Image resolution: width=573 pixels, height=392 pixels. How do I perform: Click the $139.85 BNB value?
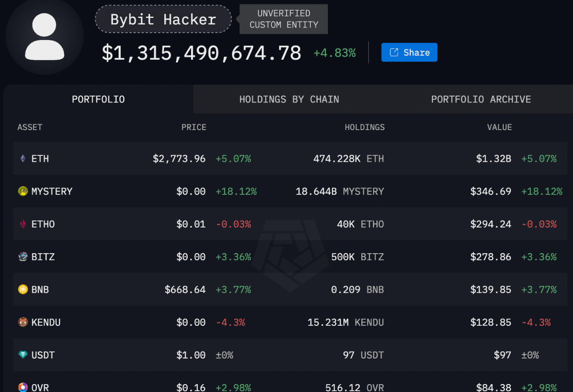click(491, 289)
